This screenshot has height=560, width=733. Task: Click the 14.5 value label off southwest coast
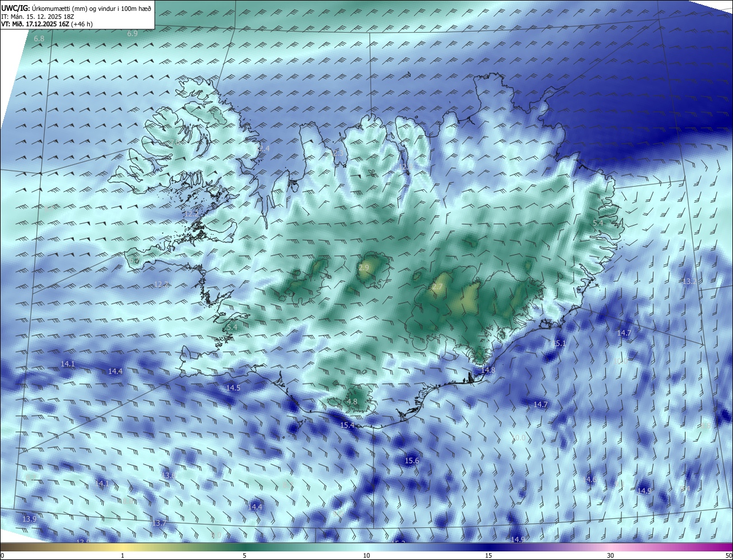233,388
